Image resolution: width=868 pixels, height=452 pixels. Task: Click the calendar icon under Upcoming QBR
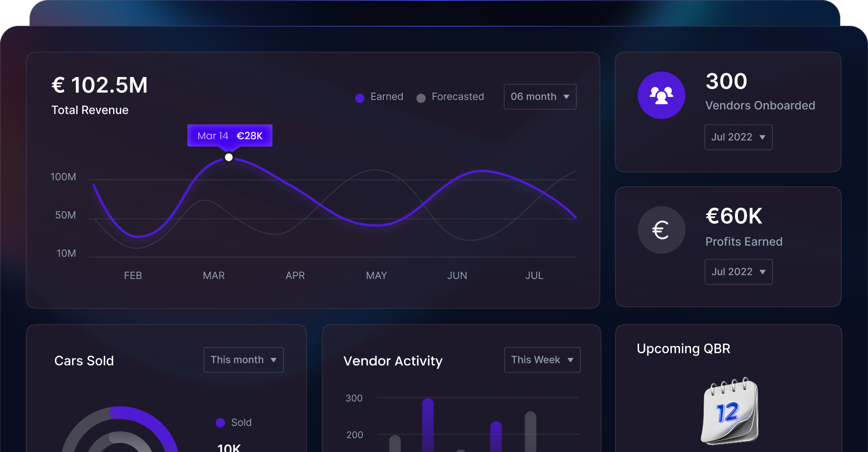[729, 410]
